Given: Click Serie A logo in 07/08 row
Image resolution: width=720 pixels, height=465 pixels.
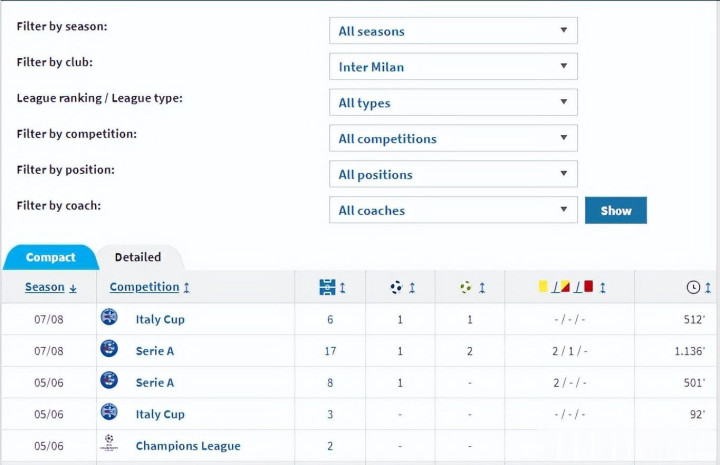Looking at the screenshot, I should pyautogui.click(x=109, y=350).
